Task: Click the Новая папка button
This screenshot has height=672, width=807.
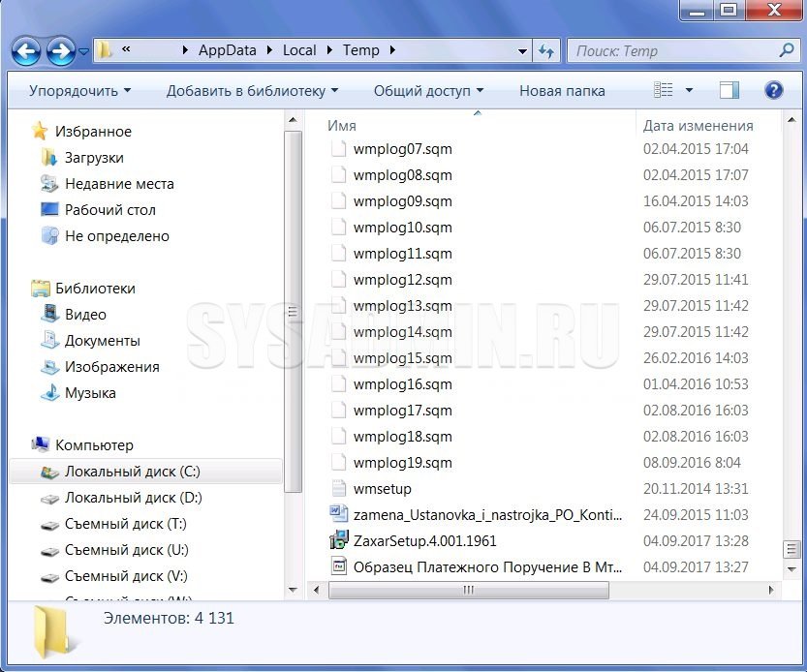Action: (562, 90)
